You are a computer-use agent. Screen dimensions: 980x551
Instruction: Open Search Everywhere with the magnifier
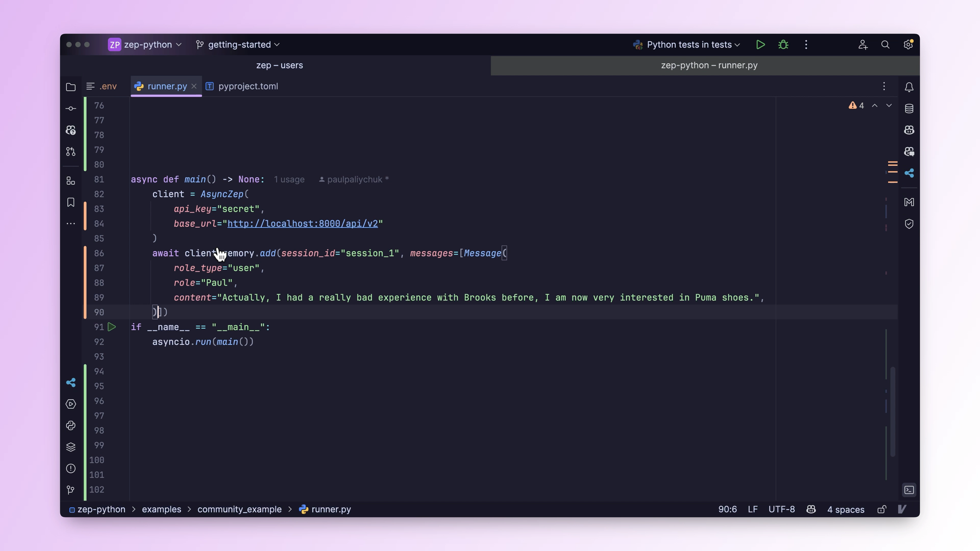(x=885, y=45)
